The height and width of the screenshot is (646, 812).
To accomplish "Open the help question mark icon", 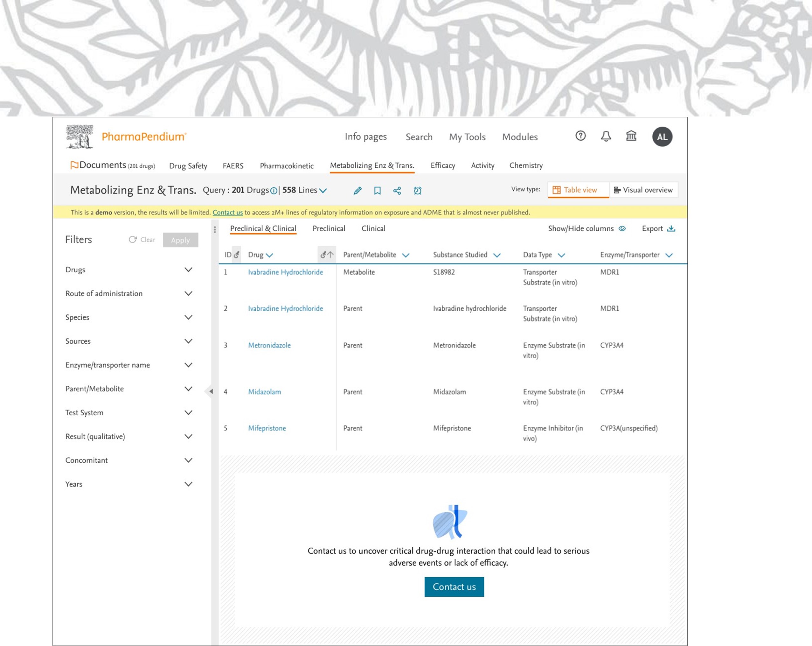I will [x=580, y=136].
